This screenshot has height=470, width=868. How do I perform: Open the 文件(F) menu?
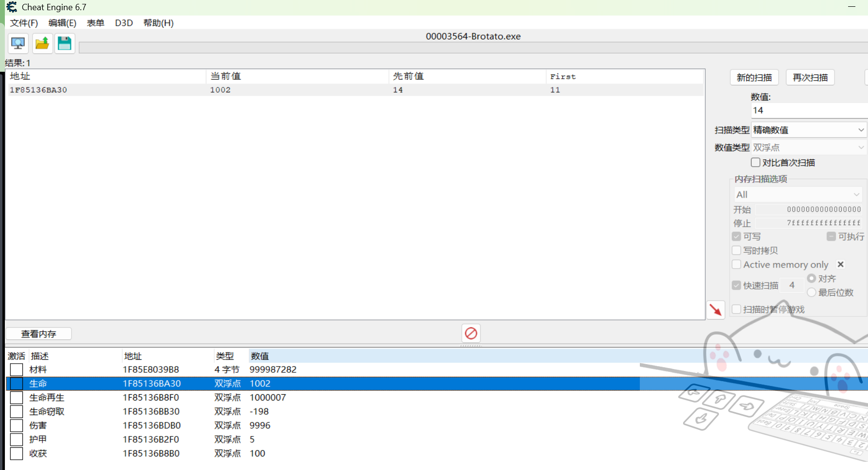pyautogui.click(x=24, y=23)
